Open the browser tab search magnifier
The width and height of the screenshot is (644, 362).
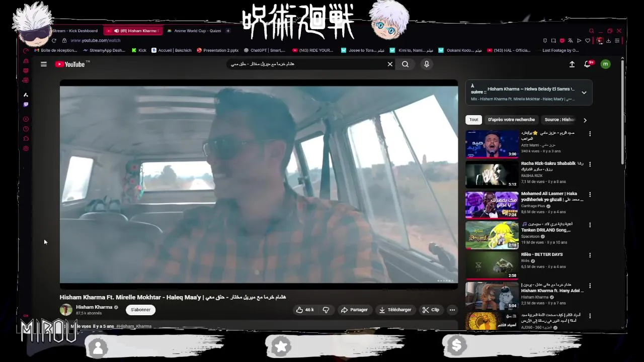(x=592, y=31)
